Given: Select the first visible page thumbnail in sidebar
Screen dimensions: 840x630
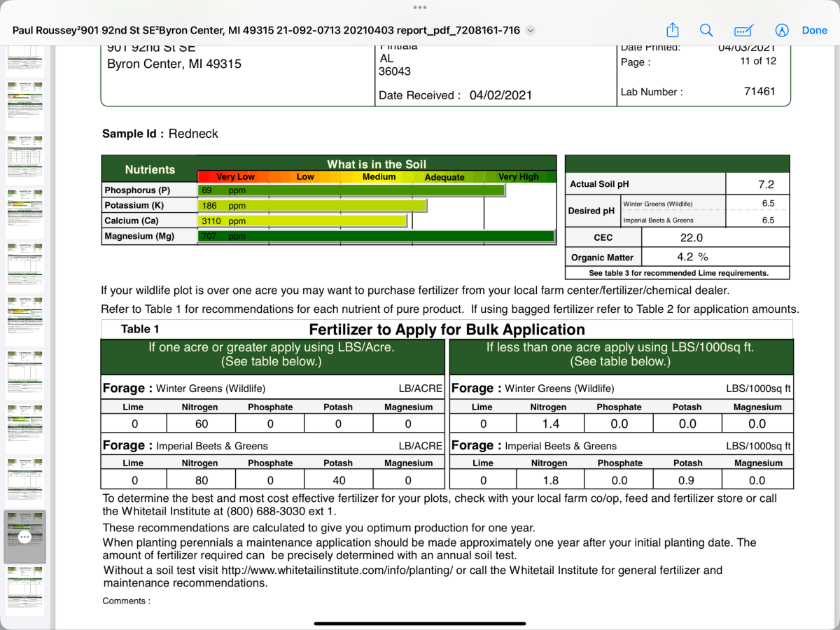Looking at the screenshot, I should (25, 62).
